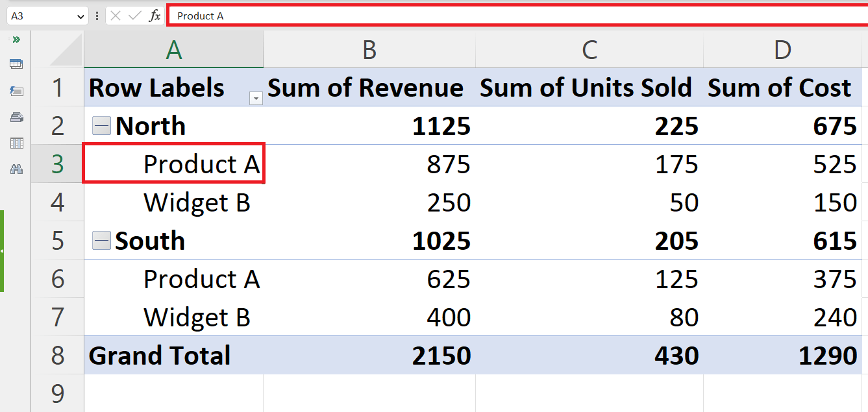Image resolution: width=868 pixels, height=412 pixels.
Task: Click the columns grid icon in the sidebar
Action: (16, 143)
